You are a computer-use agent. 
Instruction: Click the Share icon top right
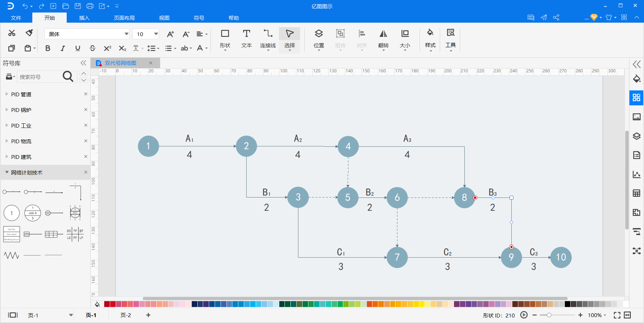[556, 17]
